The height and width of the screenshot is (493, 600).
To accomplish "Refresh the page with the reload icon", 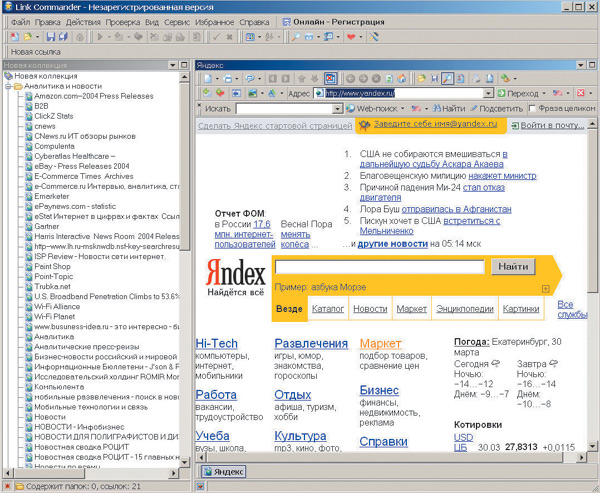I will pyautogui.click(x=389, y=79).
